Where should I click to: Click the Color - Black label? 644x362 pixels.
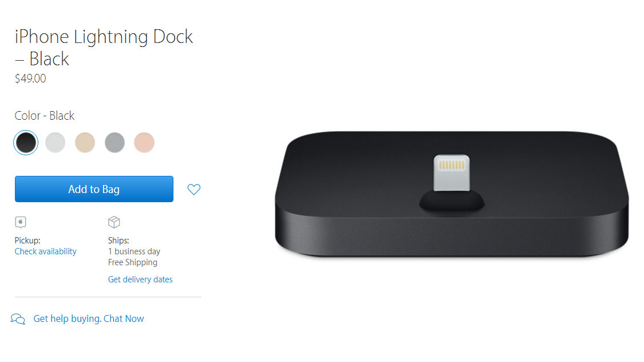44,116
